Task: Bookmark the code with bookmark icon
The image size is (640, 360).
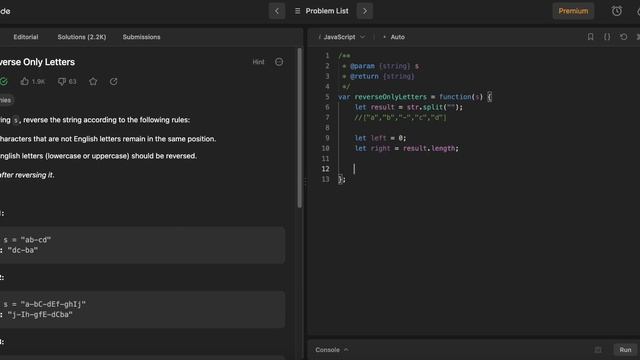Action: coord(590,37)
